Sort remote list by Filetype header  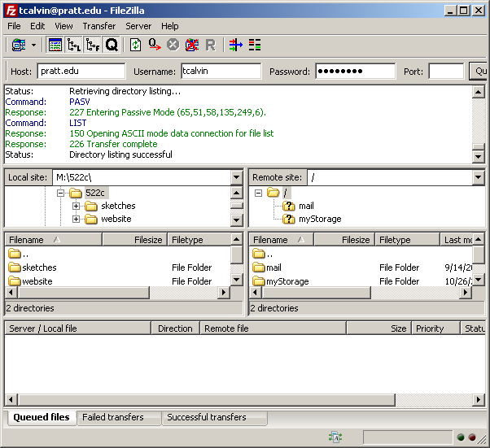(x=408, y=240)
